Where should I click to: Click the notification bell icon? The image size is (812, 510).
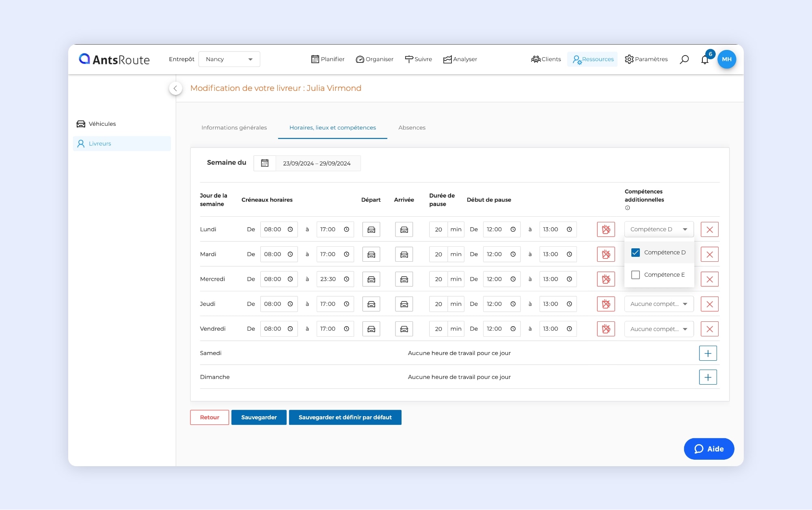click(x=705, y=60)
